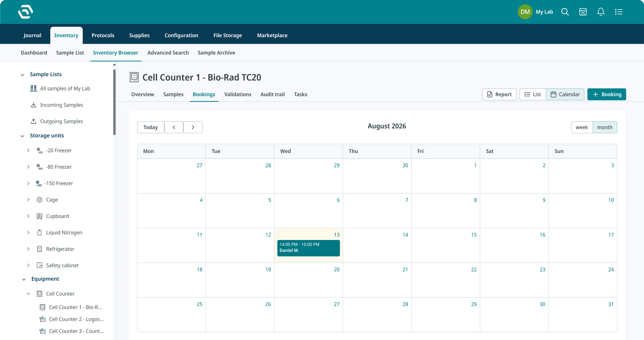Viewport: 644px width, 340px height.
Task: Click the Today button
Action: (151, 127)
